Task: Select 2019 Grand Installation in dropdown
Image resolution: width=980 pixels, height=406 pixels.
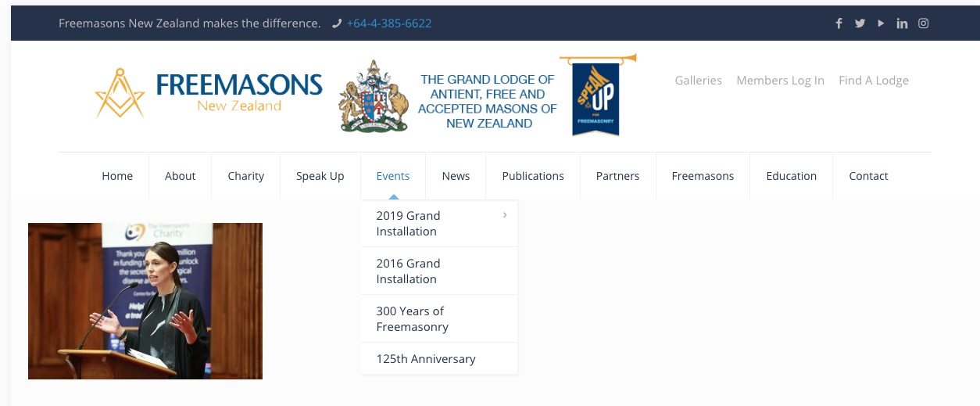Action: point(438,224)
